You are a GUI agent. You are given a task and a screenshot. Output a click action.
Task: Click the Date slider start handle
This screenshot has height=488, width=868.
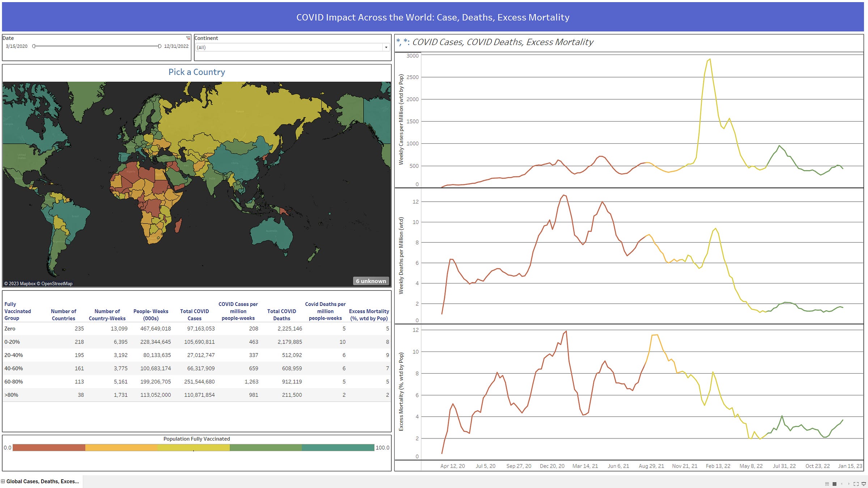34,46
